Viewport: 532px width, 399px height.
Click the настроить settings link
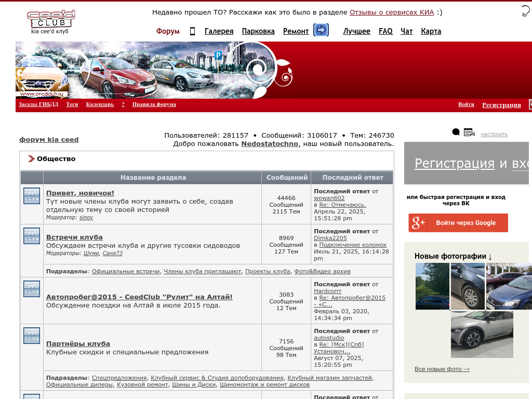click(x=494, y=134)
